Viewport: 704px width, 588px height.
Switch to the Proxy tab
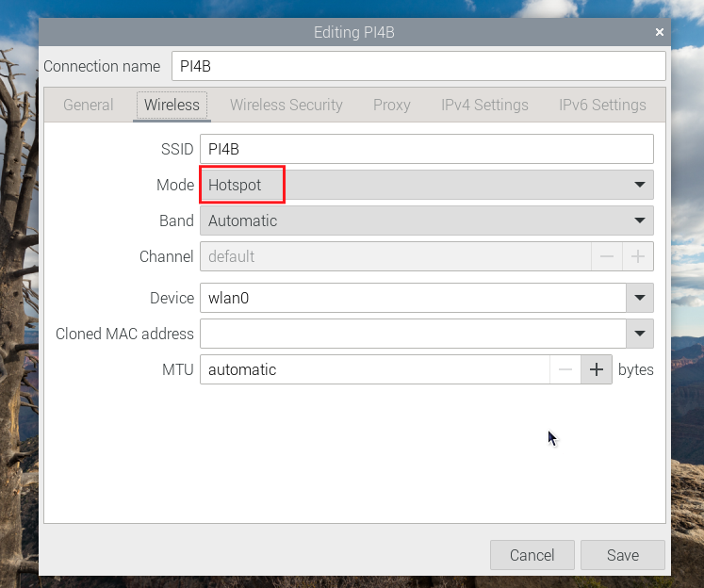[x=391, y=105]
